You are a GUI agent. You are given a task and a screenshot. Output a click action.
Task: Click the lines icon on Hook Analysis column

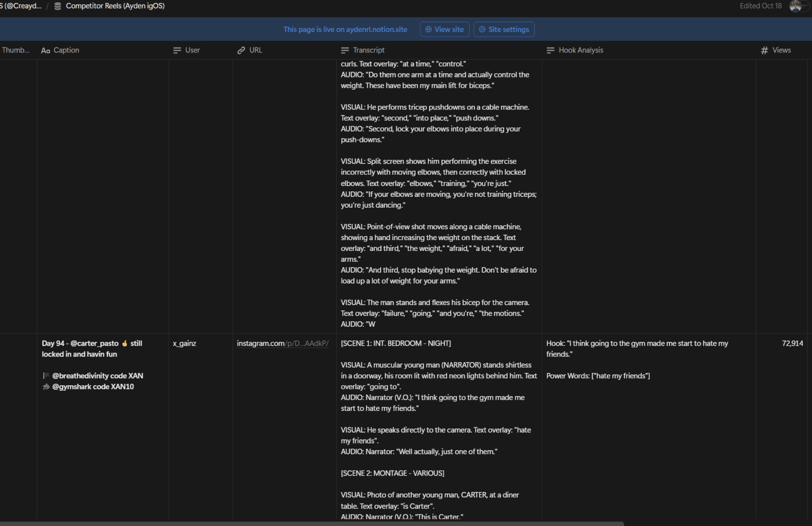[550, 50]
